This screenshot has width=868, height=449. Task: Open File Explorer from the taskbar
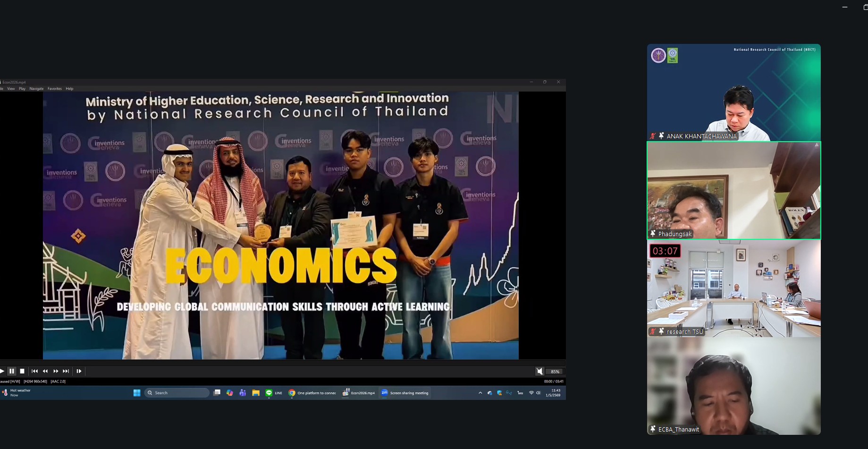click(256, 393)
